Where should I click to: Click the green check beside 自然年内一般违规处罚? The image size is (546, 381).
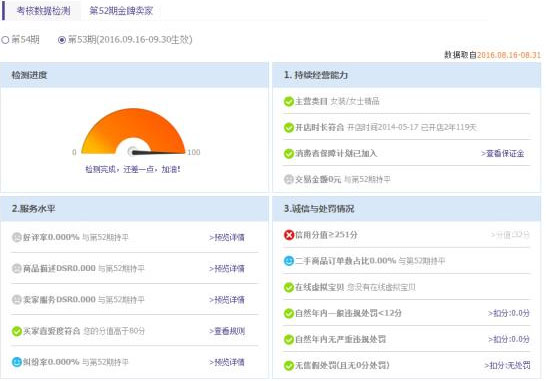(x=289, y=313)
